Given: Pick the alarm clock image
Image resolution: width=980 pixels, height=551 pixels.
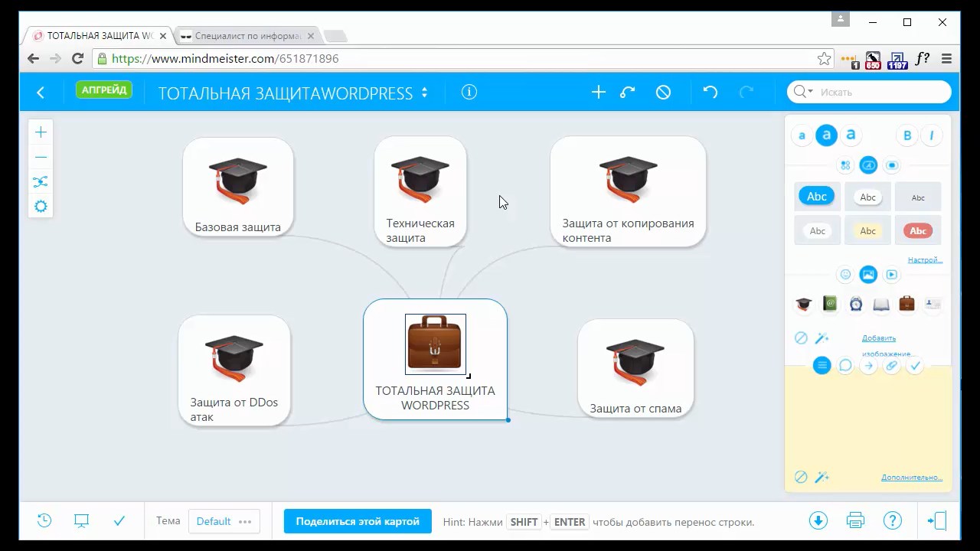Looking at the screenshot, I should (x=856, y=304).
